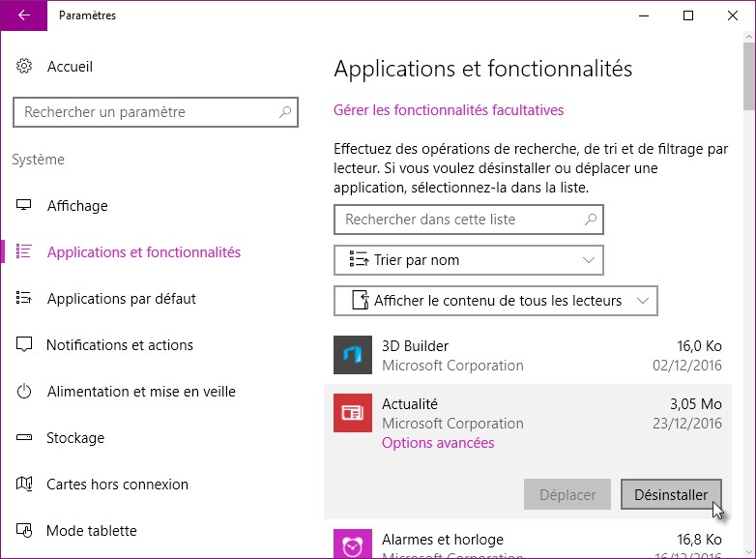
Task: Click the back arrow in title bar
Action: tap(23, 15)
